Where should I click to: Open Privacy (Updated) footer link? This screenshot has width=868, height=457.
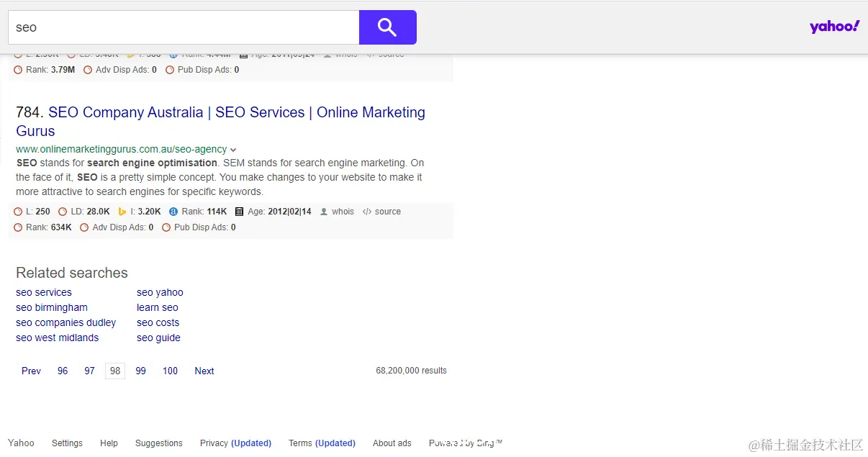pos(235,443)
